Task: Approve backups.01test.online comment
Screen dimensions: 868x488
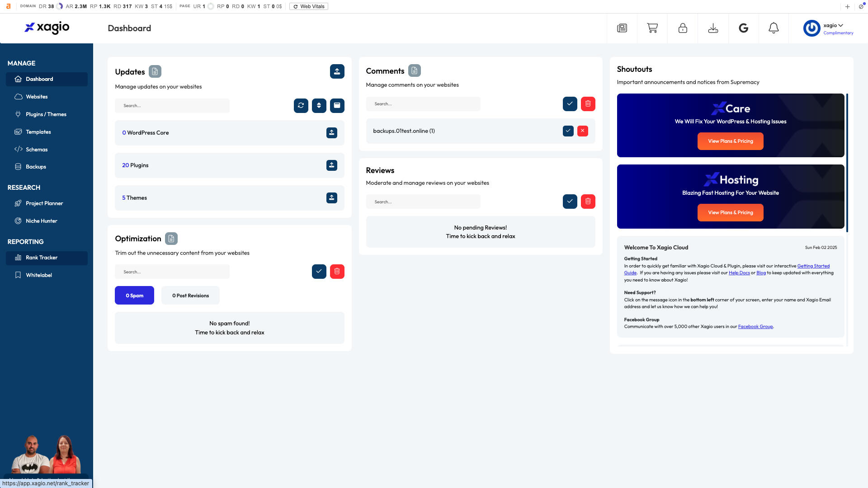Action: coord(568,131)
